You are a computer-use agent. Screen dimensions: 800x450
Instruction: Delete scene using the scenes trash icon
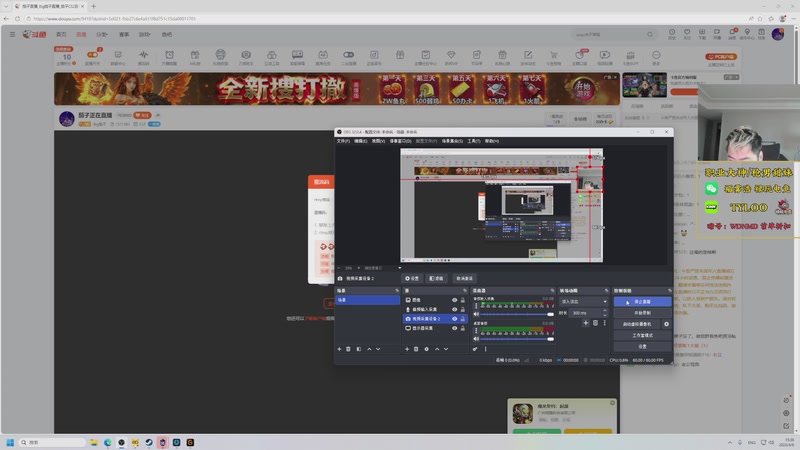coord(348,349)
